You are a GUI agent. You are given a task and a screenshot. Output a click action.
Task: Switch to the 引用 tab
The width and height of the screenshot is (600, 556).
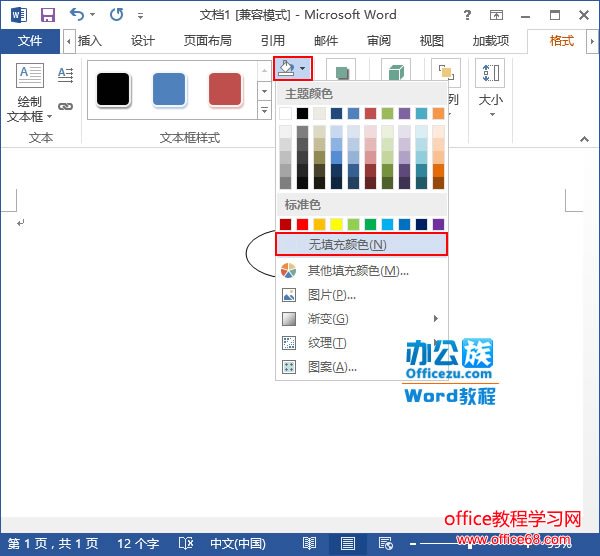click(273, 41)
